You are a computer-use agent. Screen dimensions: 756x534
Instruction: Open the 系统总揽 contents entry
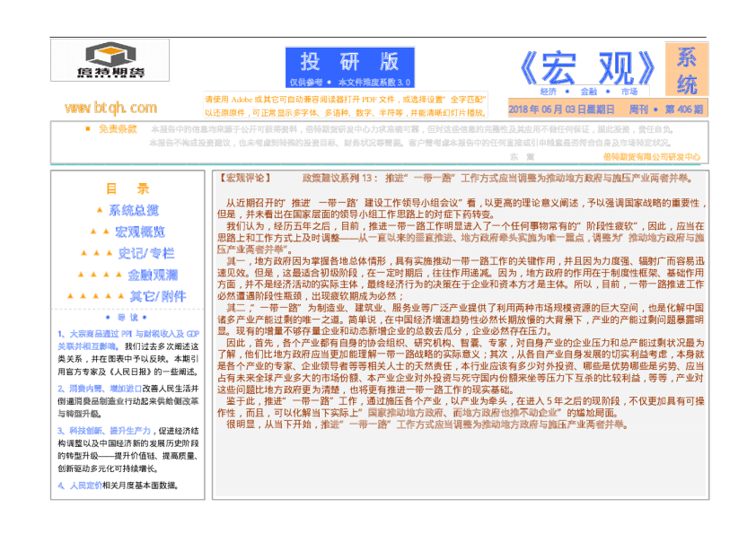click(x=134, y=210)
